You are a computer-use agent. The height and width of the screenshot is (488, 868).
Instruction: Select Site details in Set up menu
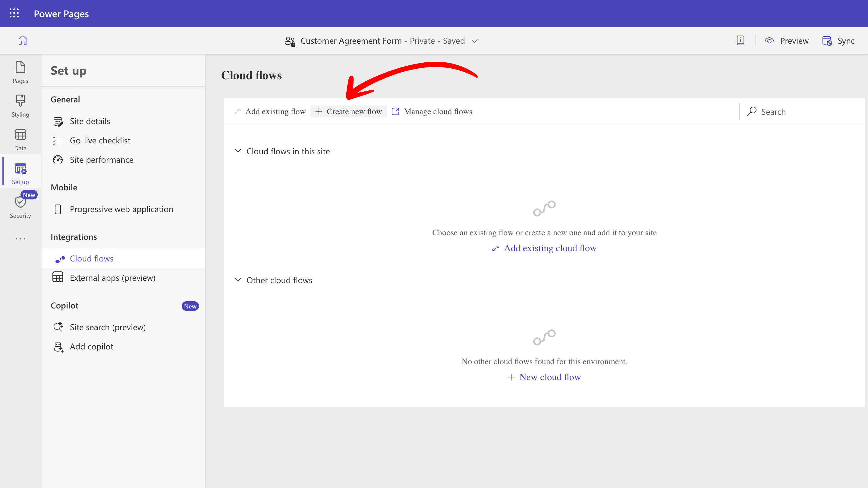[90, 121]
